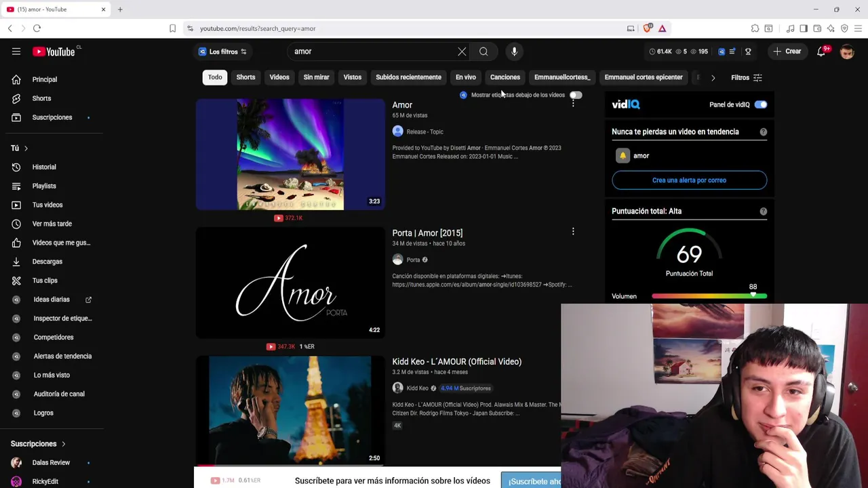Open the Porta channel link

coord(413,260)
